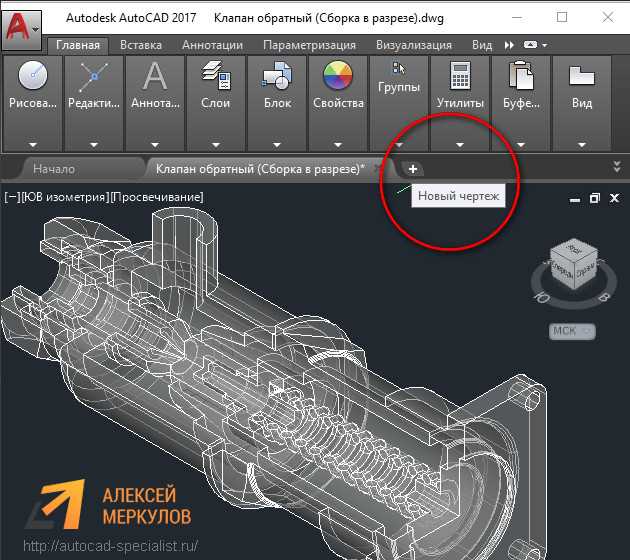Viewport: 630px width, 560px height.
Task: Click the Блок (Block) panel icon
Action: pos(276,76)
